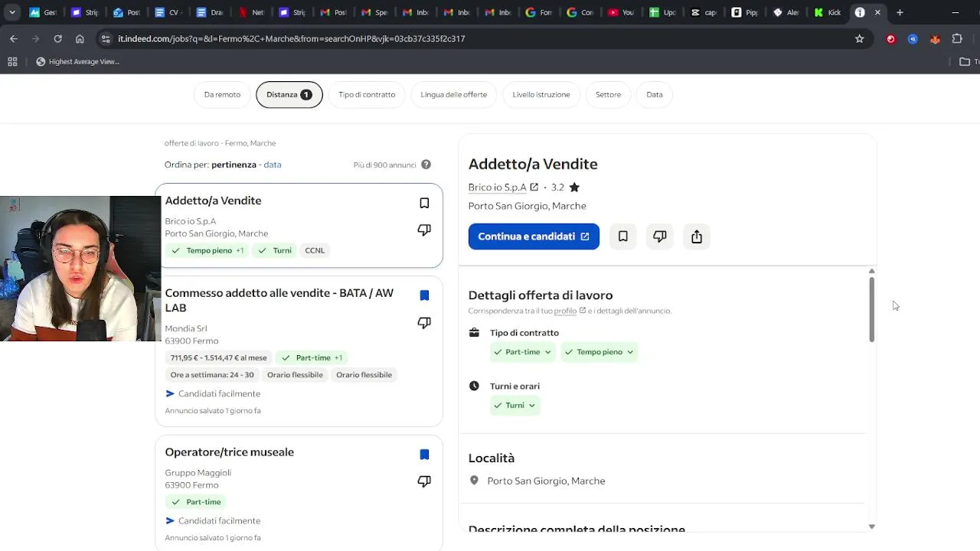Expand the Turni preference chip in details
Image resolution: width=980 pixels, height=551 pixels.
pos(514,406)
